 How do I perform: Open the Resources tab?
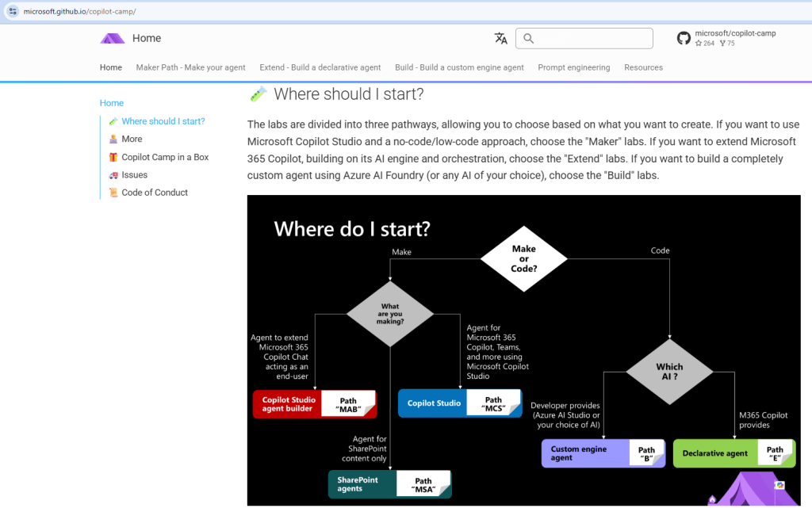pos(643,67)
